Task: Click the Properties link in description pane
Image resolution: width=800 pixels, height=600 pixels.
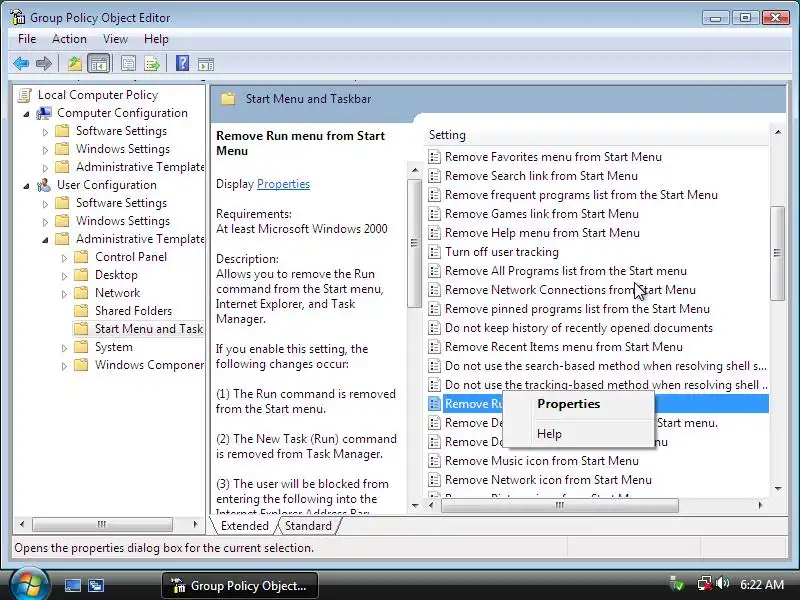Action: [283, 184]
